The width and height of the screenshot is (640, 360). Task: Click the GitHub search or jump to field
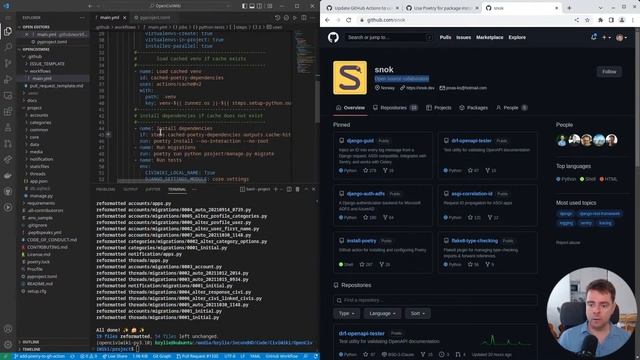pyautogui.click(x=388, y=37)
